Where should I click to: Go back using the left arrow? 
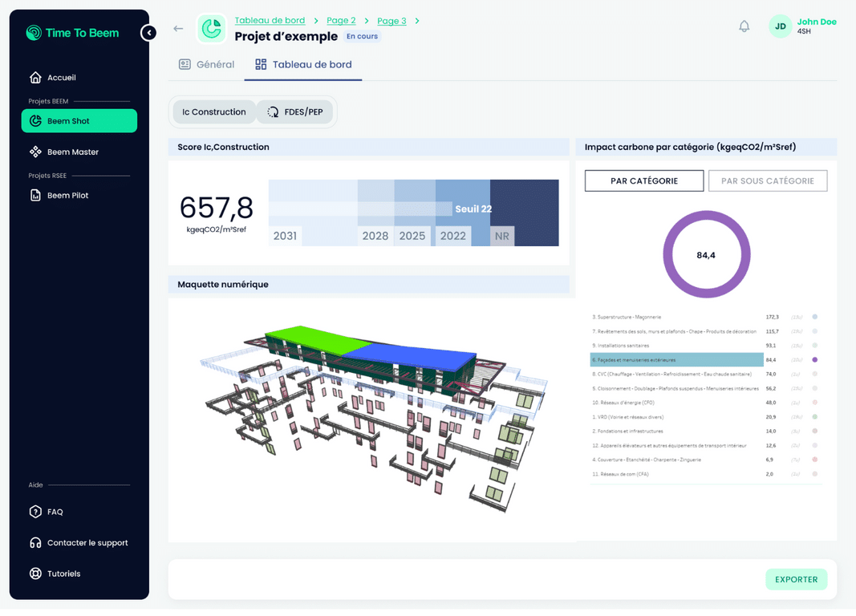click(178, 28)
